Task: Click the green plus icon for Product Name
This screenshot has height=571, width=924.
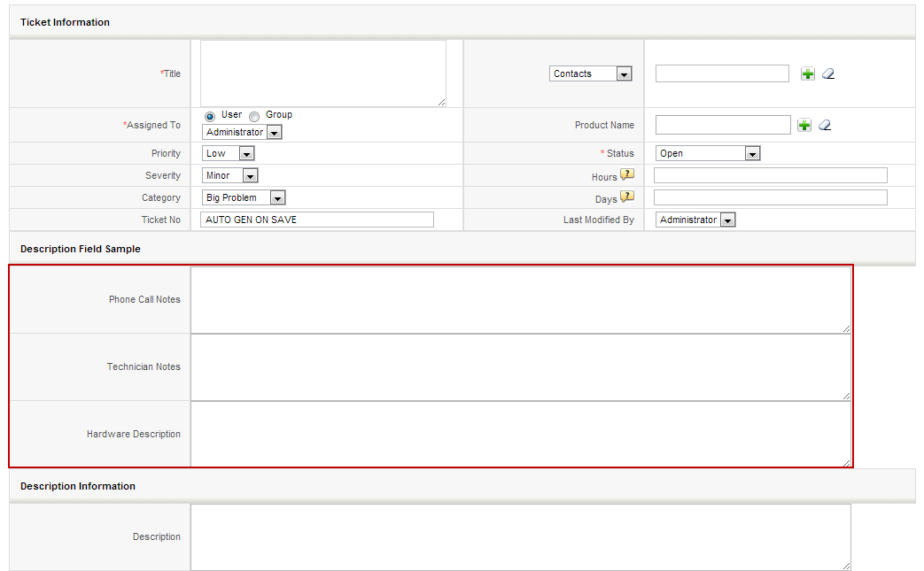Action: point(804,126)
